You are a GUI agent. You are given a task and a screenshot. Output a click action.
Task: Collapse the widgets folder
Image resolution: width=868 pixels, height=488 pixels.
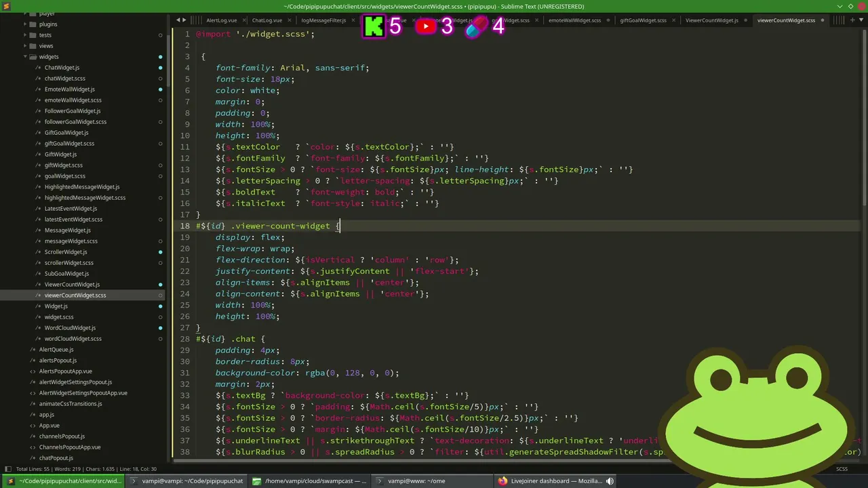click(25, 57)
